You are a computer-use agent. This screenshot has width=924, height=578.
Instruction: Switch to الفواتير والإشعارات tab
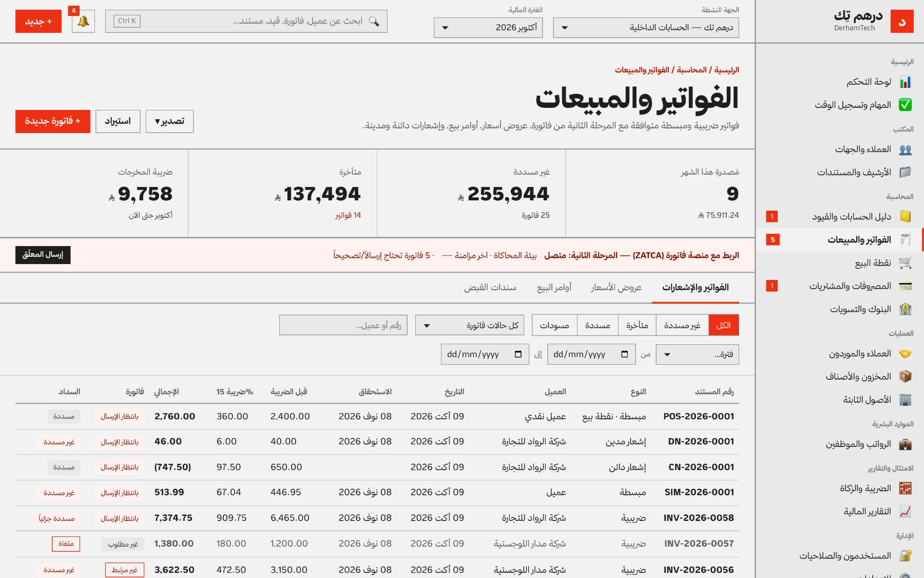tap(695, 288)
